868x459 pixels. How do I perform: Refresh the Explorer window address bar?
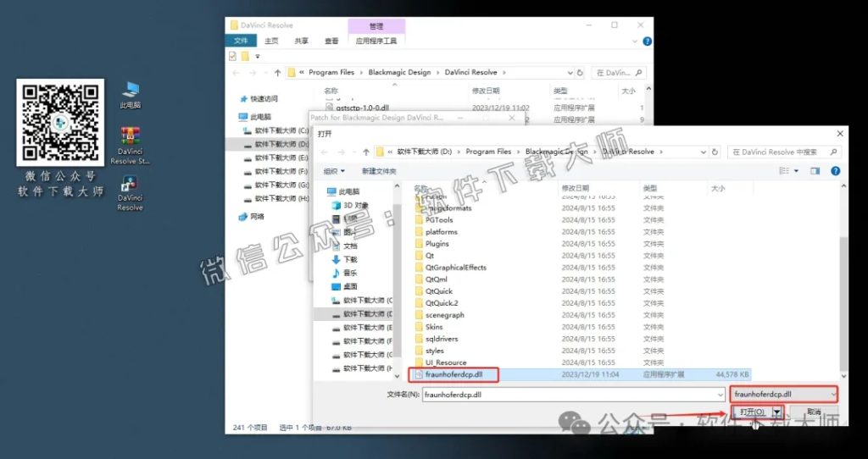click(580, 73)
